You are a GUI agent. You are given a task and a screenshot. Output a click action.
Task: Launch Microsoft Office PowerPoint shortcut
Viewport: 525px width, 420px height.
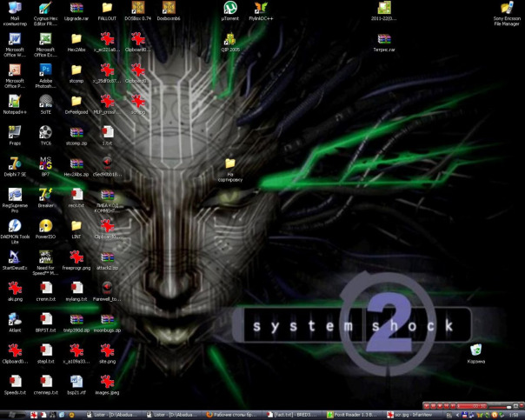pos(15,76)
